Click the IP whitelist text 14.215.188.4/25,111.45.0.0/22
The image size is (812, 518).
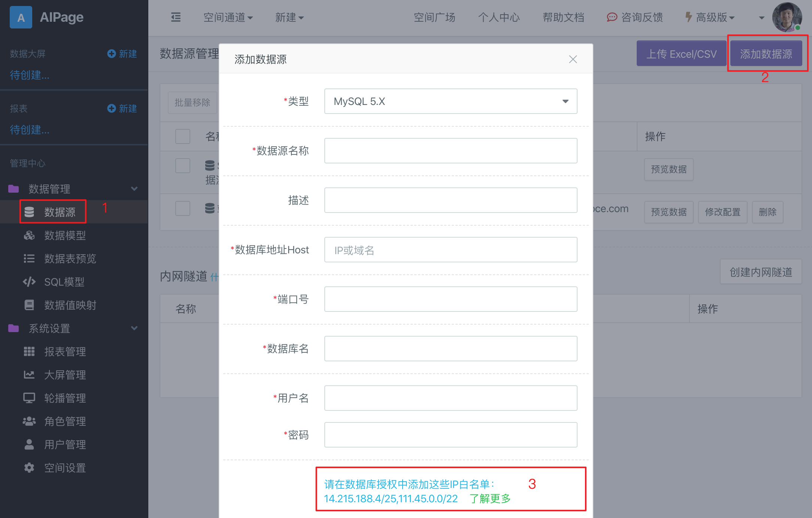click(x=391, y=499)
